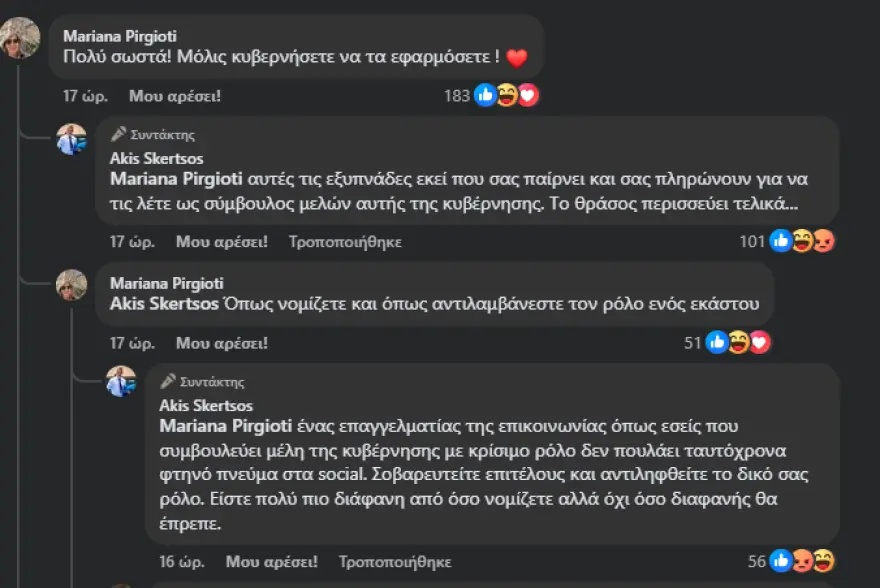Click the laughing reaction icon beside 51
880x588 pixels.
(739, 342)
